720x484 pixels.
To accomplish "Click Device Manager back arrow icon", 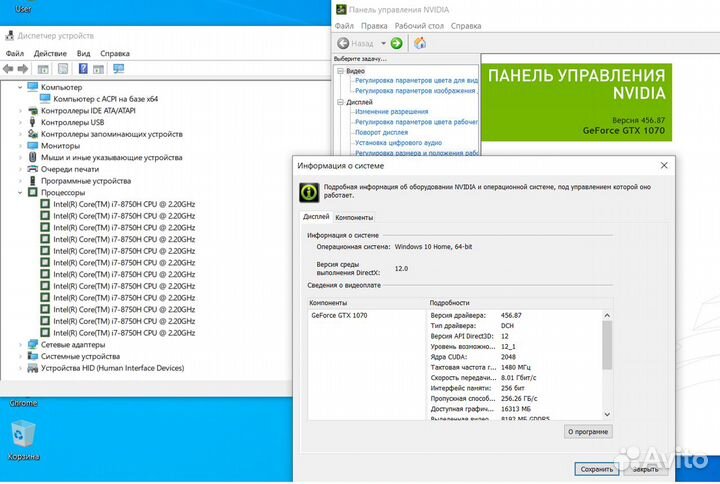I will click(x=9, y=69).
